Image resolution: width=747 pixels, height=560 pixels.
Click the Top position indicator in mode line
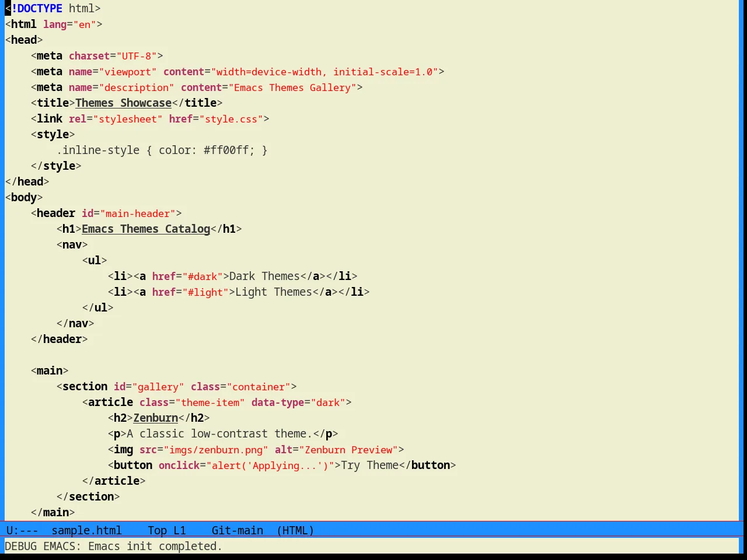(157, 530)
